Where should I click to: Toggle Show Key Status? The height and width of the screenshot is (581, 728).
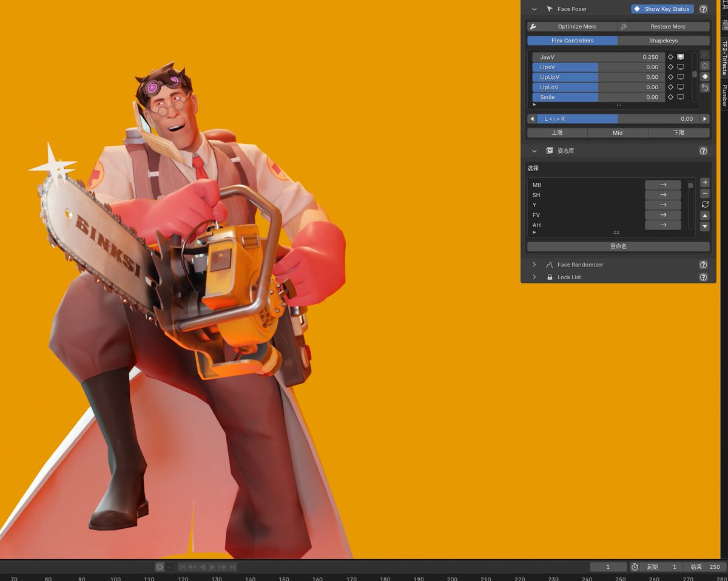662,9
